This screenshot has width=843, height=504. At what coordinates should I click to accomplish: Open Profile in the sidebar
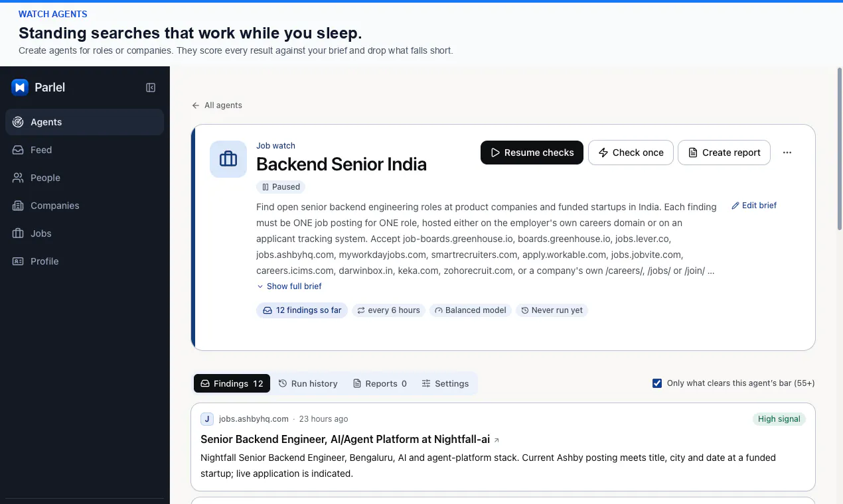84,261
